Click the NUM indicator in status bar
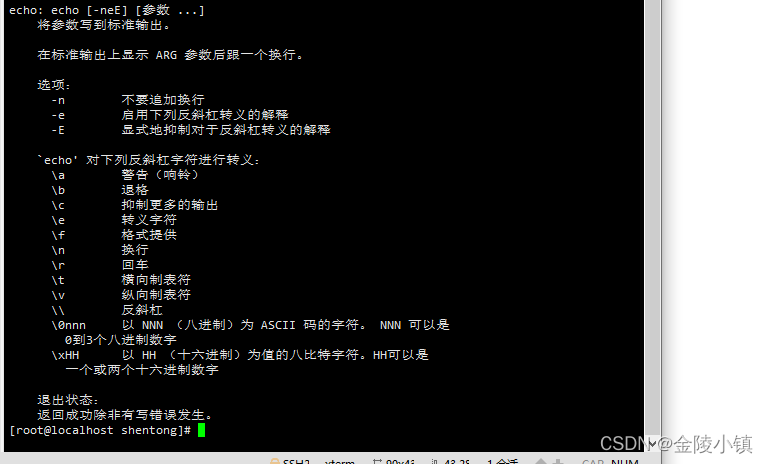Screen dimensions: 768x464 pos(624,461)
